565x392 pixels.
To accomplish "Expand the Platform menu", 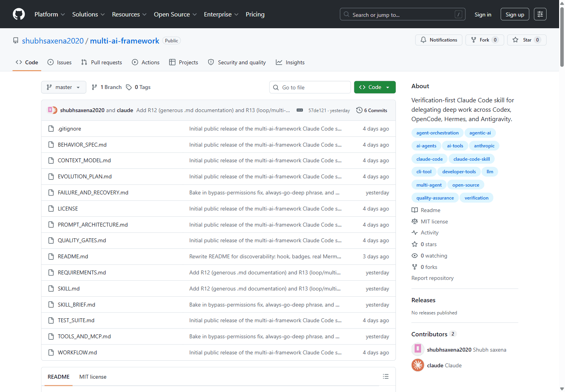I will [49, 14].
